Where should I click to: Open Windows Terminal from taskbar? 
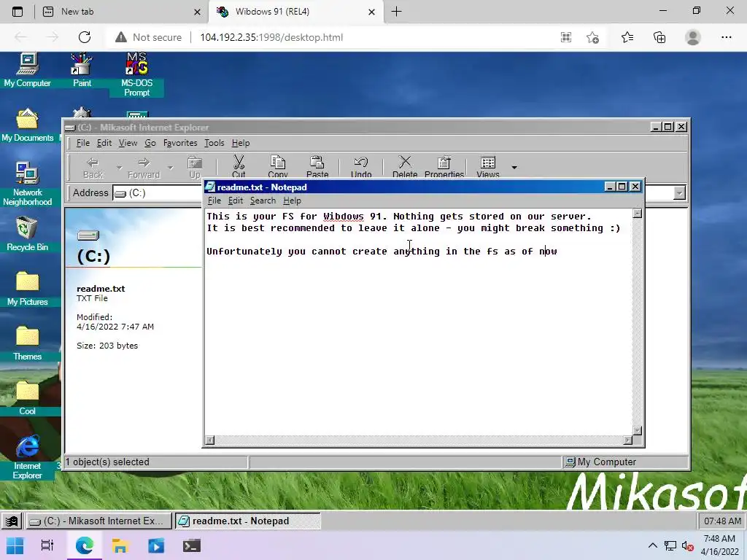pyautogui.click(x=192, y=545)
